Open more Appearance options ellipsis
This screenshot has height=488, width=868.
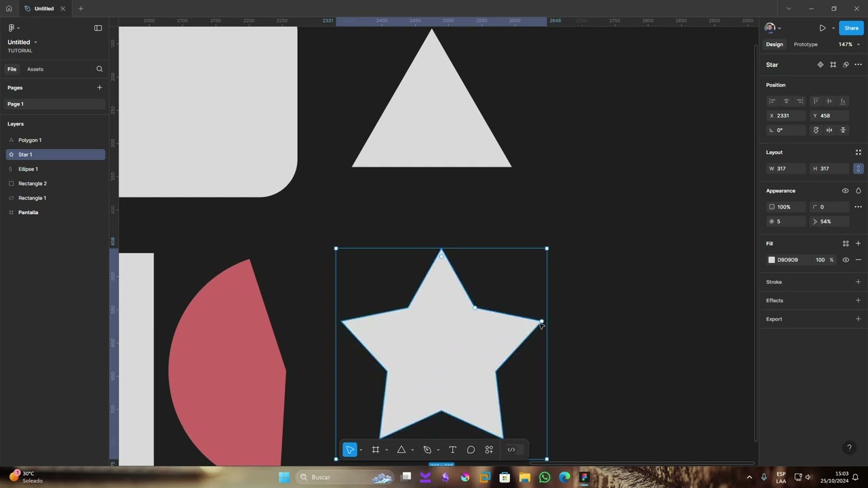(858, 207)
